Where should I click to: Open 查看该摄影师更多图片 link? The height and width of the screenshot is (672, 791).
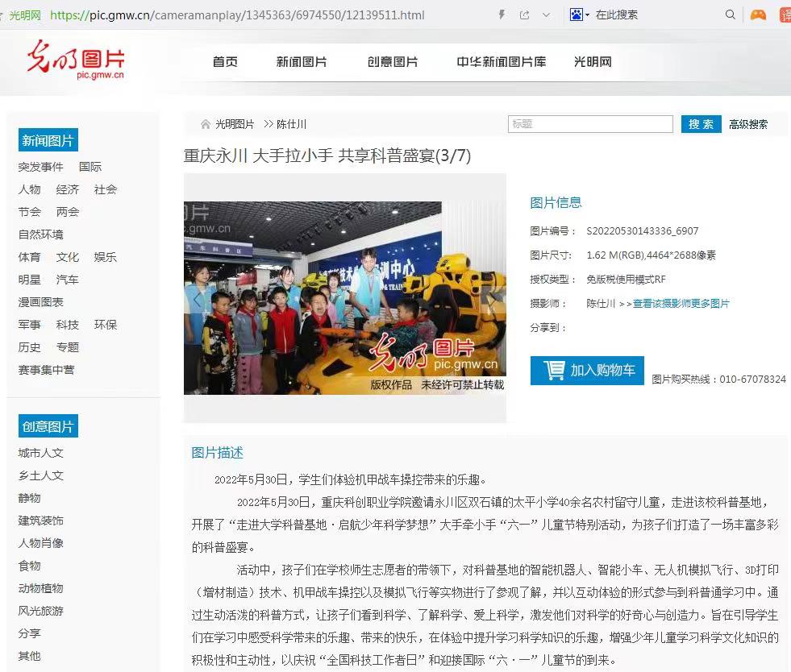coord(681,304)
